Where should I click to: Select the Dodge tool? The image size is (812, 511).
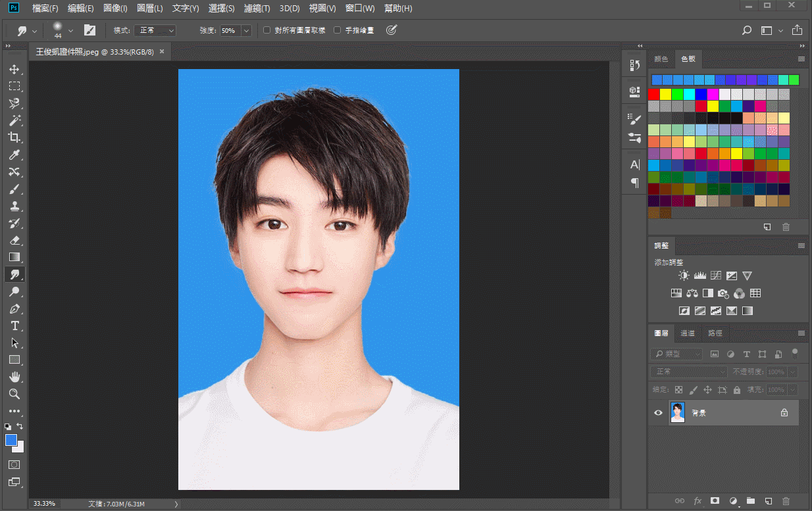(x=14, y=291)
